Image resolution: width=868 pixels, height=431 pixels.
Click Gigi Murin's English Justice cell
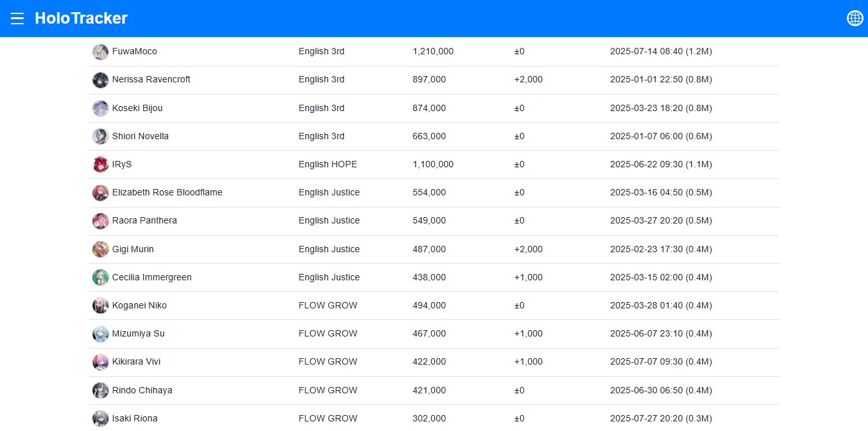point(329,249)
